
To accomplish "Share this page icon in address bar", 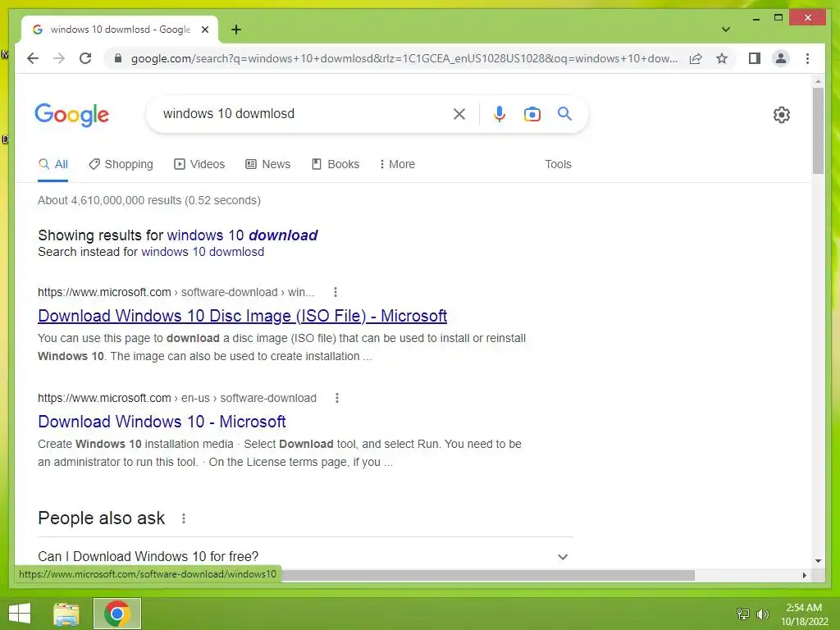I will (696, 58).
